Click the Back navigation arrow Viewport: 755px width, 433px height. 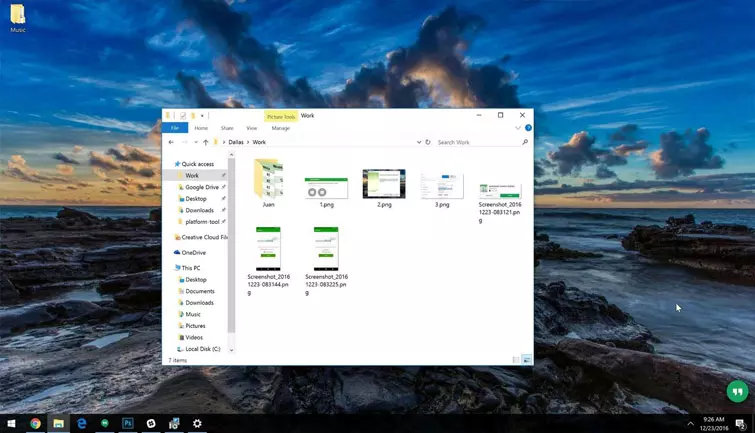171,142
